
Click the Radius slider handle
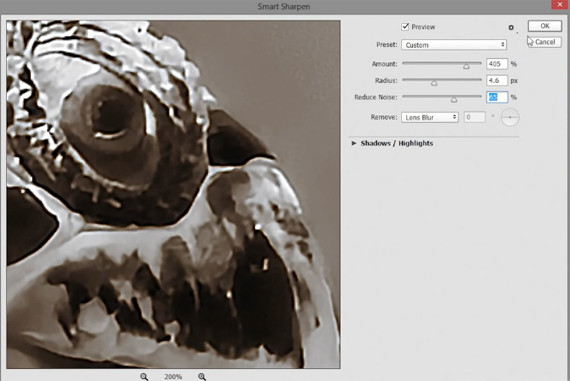pos(434,83)
